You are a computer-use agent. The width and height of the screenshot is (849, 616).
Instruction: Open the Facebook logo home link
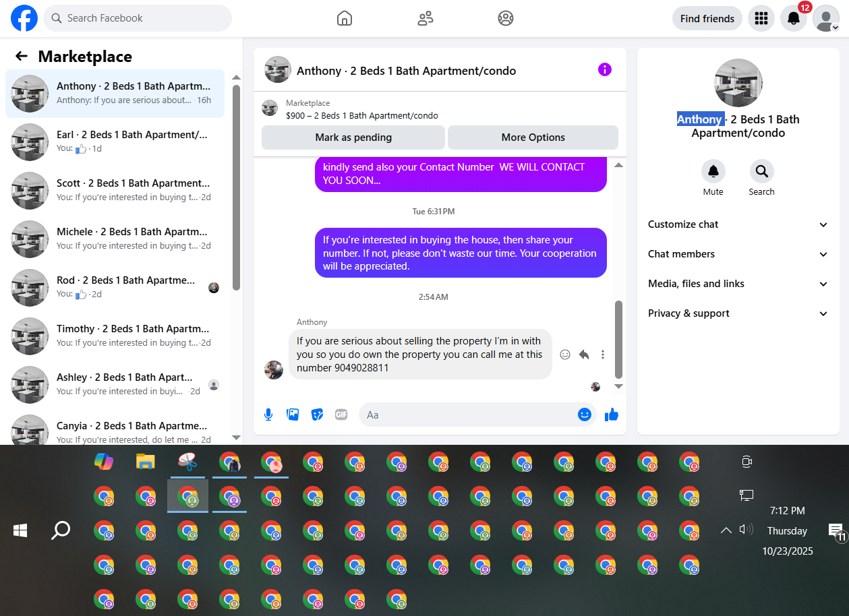coord(24,18)
